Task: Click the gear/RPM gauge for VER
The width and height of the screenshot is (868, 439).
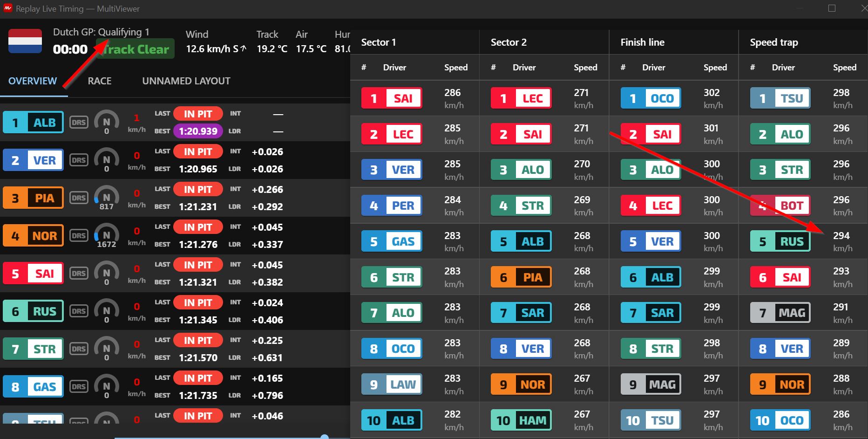Action: click(107, 160)
